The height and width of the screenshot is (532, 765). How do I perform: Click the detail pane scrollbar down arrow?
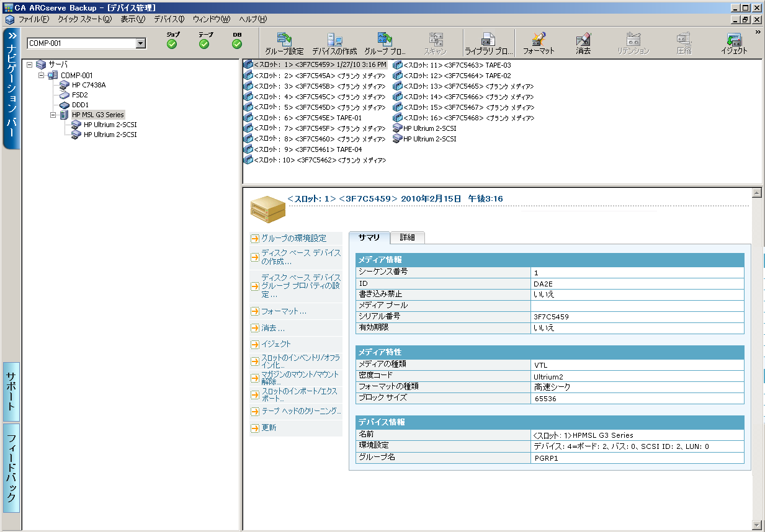point(756,525)
